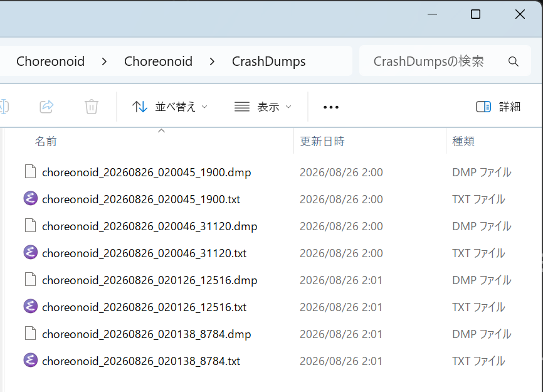Close the Explorer window

pyautogui.click(x=520, y=14)
